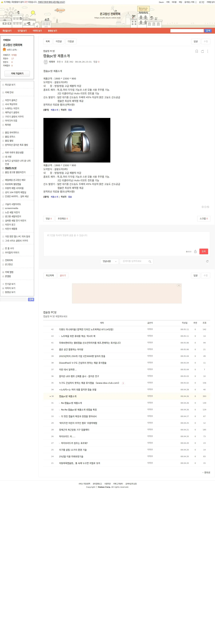
Task: Click the 카페지기에게 해제 요청 메일 보내기 link
Action: click(x=51, y=2)
